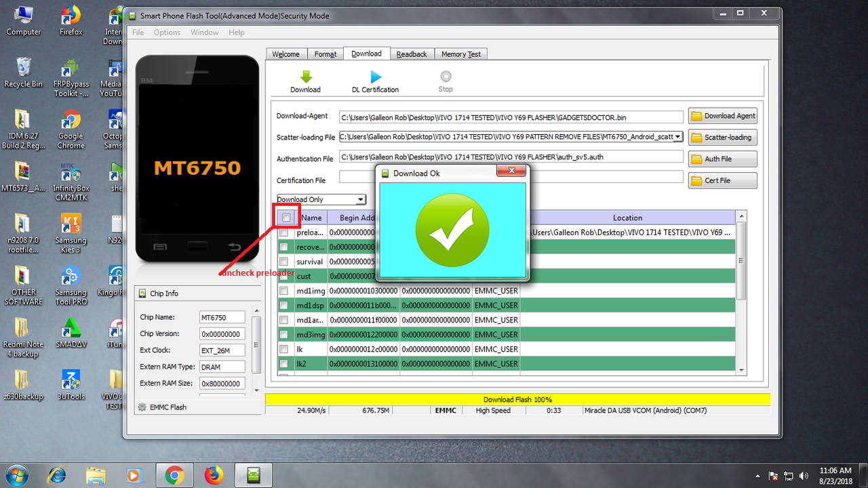The height and width of the screenshot is (488, 868).
Task: Start DL Certification with the blue arrow
Action: click(x=376, y=77)
